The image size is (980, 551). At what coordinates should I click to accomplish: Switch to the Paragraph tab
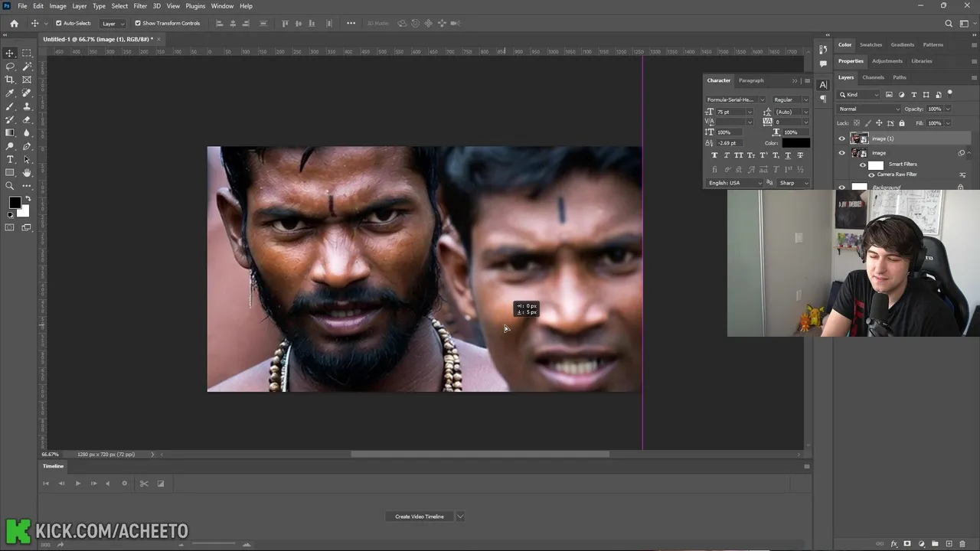point(751,80)
